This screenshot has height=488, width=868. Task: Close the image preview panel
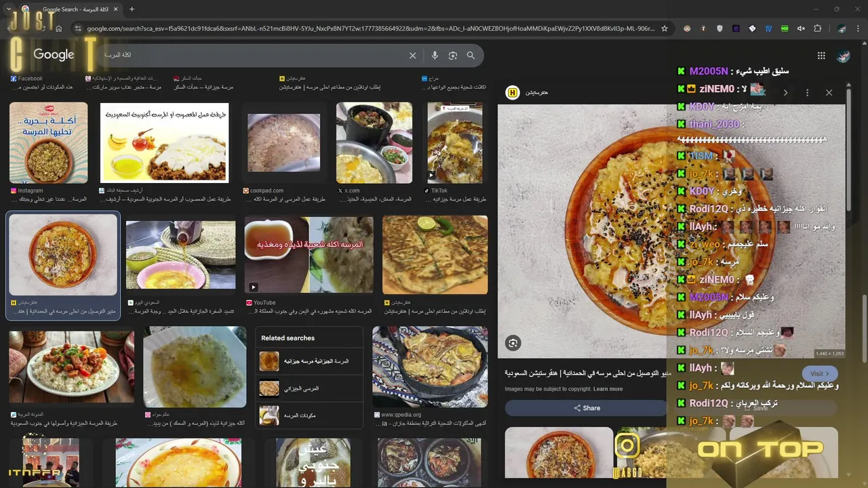[x=829, y=92]
